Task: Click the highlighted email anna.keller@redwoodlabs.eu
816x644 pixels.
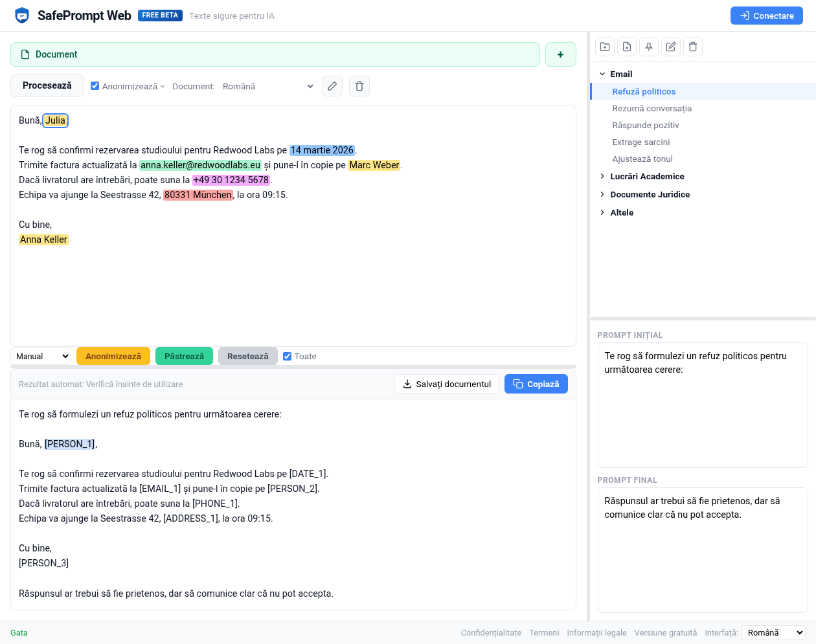Action: pos(200,165)
